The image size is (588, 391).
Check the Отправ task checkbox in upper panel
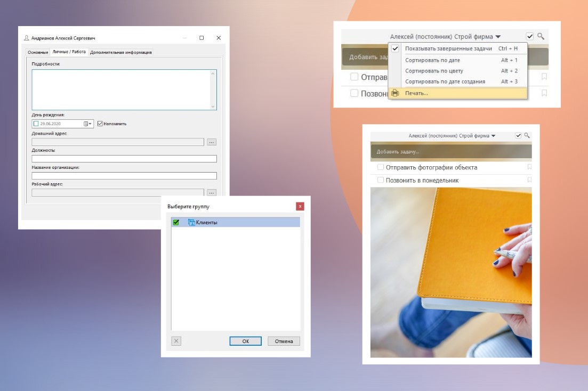pyautogui.click(x=354, y=77)
